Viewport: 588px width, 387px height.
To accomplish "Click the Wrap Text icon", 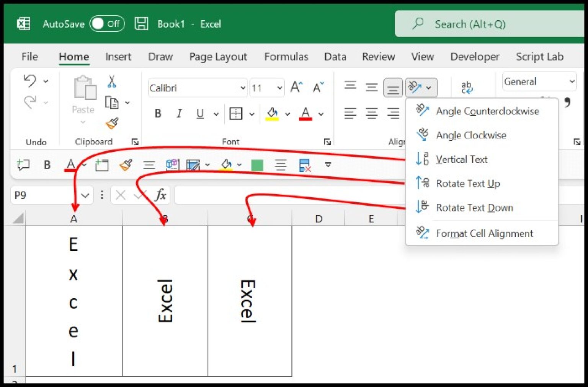I will (x=467, y=88).
